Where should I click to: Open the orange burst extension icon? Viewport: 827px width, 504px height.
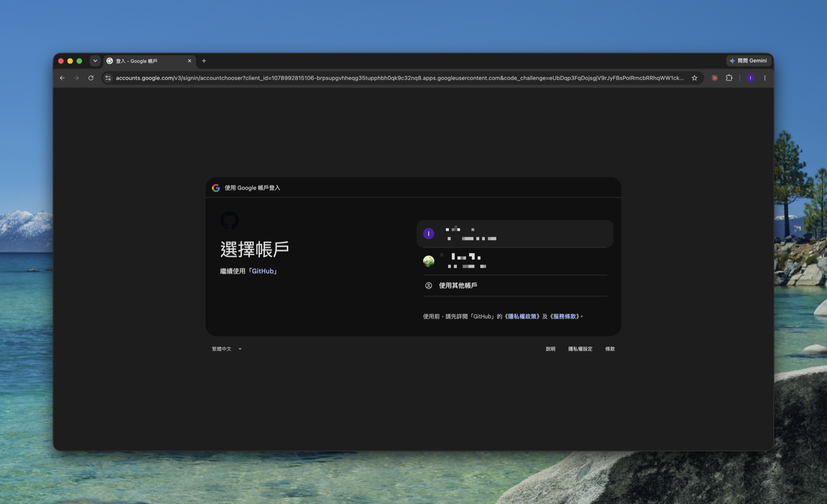[x=714, y=78]
